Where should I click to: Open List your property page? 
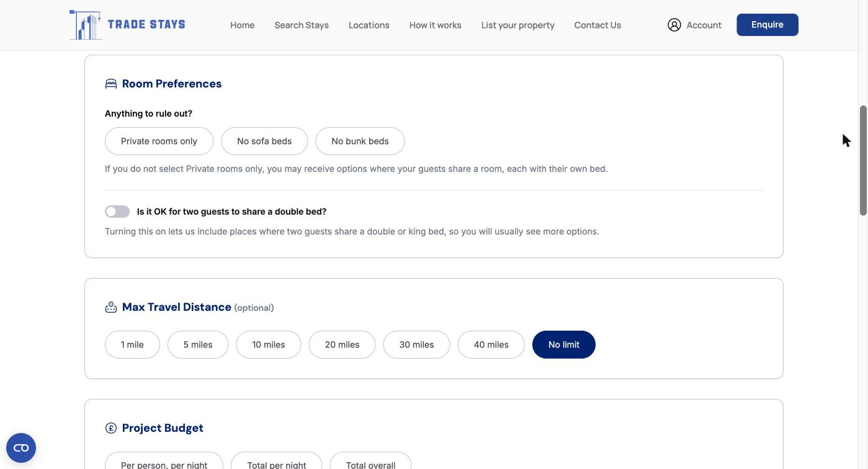click(518, 25)
